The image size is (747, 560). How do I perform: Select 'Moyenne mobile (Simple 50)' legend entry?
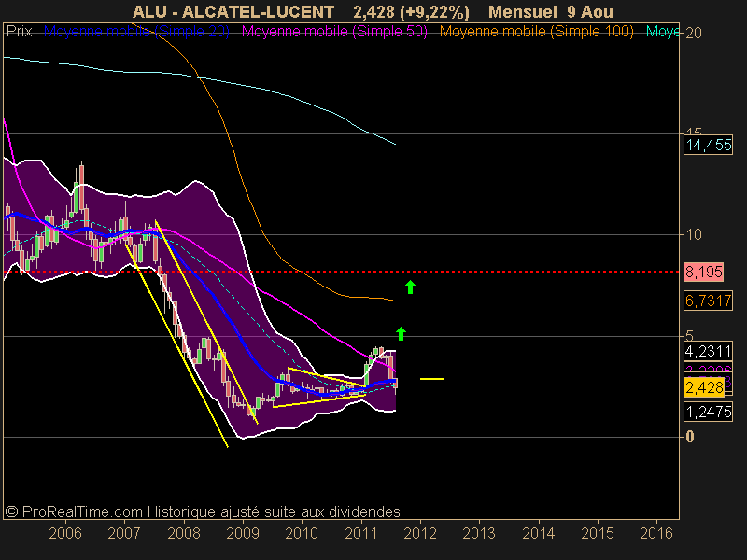[334, 32]
